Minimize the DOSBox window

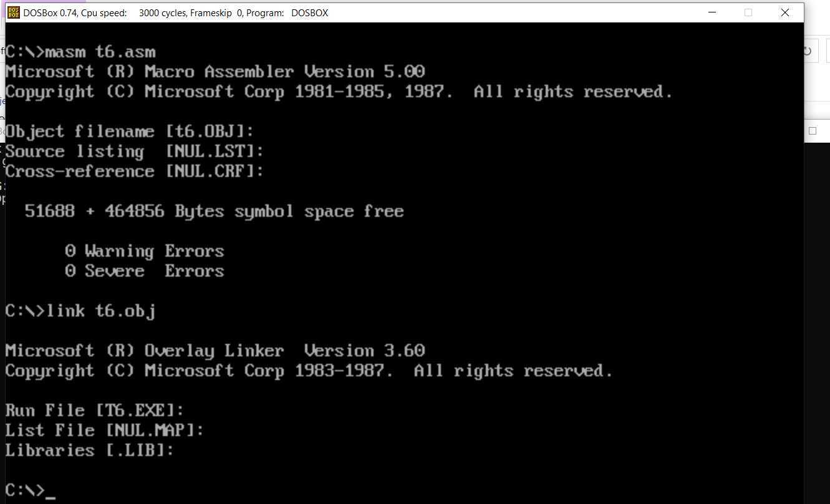(712, 12)
